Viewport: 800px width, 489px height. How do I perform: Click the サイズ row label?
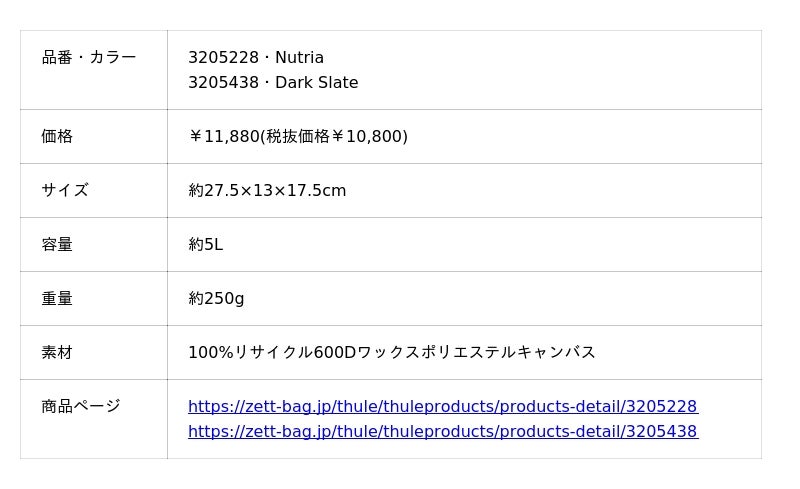[x=65, y=190]
